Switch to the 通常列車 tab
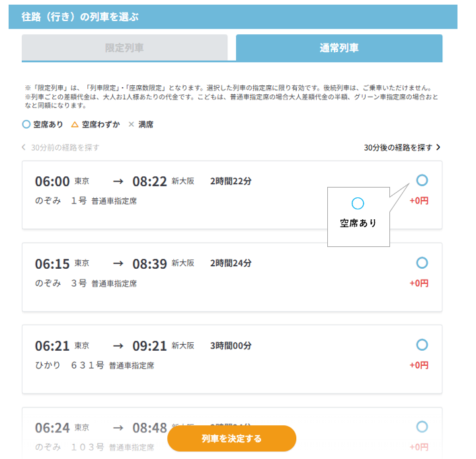The width and height of the screenshot is (476, 459). [x=339, y=48]
